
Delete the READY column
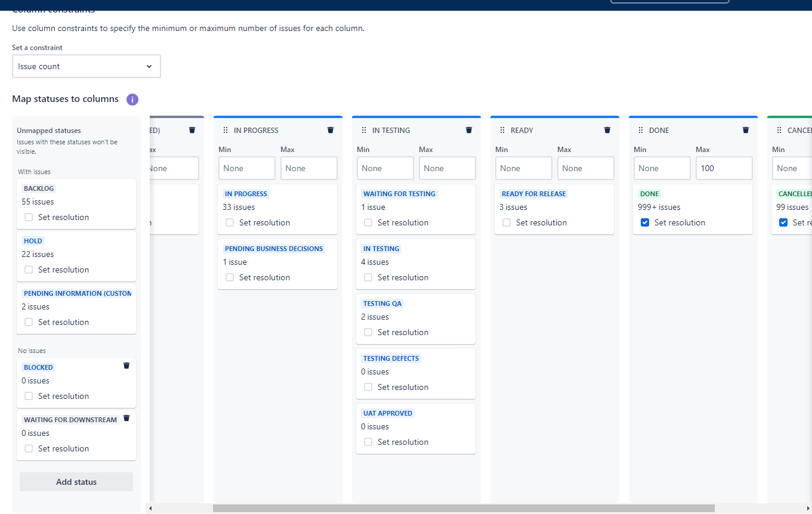tap(607, 130)
